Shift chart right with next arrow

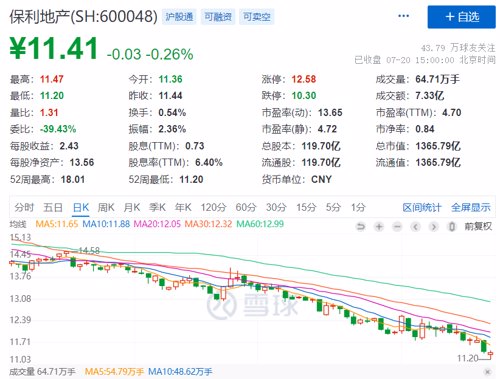[x=434, y=227]
